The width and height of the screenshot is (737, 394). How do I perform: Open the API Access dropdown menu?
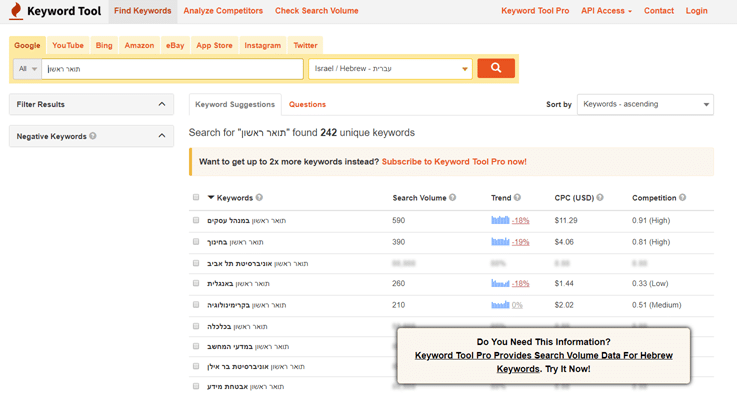coord(606,11)
